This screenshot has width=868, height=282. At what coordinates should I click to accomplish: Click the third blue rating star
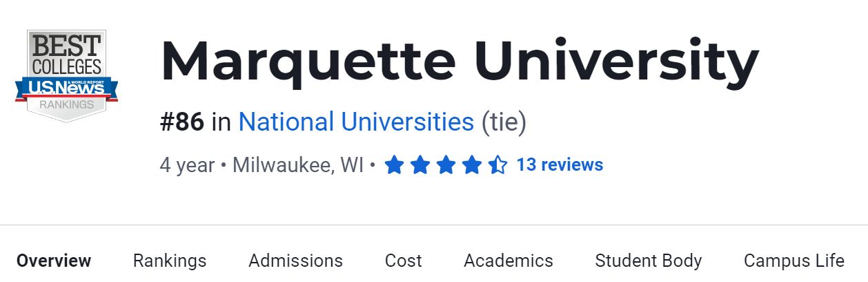coord(446,165)
